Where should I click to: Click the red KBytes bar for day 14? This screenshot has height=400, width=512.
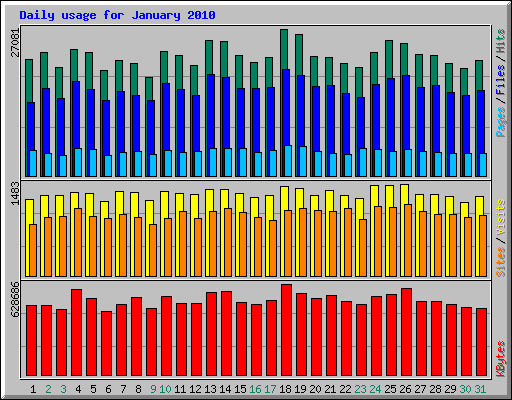226,333
